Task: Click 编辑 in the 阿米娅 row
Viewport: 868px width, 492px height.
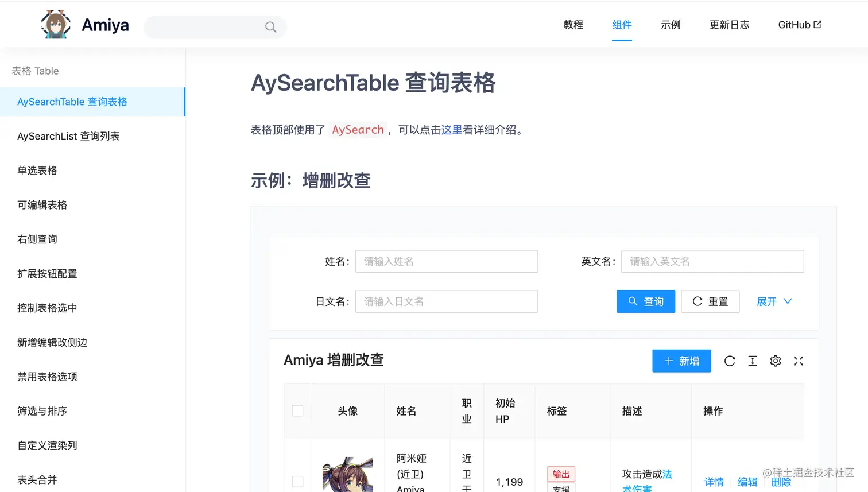Action: (747, 482)
